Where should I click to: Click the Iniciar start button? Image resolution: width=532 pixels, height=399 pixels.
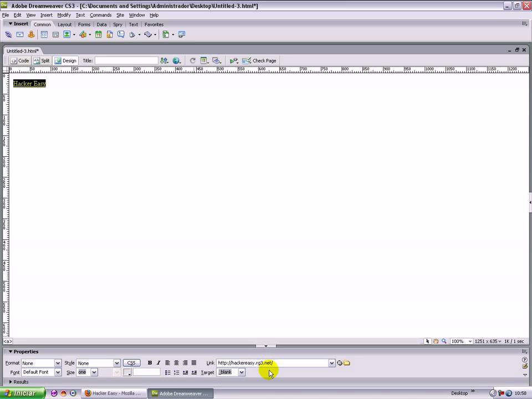(x=22, y=393)
